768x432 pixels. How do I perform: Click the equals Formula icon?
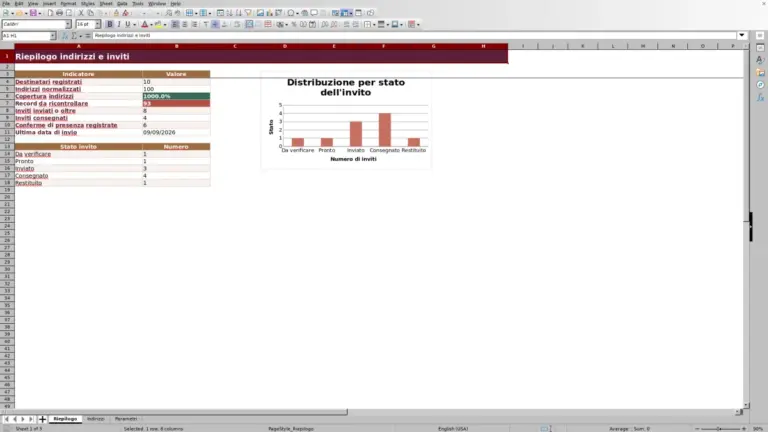88,36
